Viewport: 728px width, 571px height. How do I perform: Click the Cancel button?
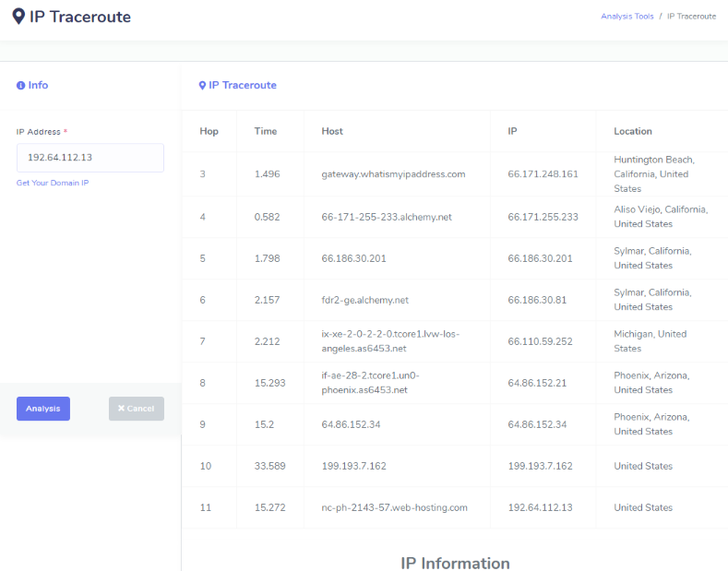click(137, 409)
